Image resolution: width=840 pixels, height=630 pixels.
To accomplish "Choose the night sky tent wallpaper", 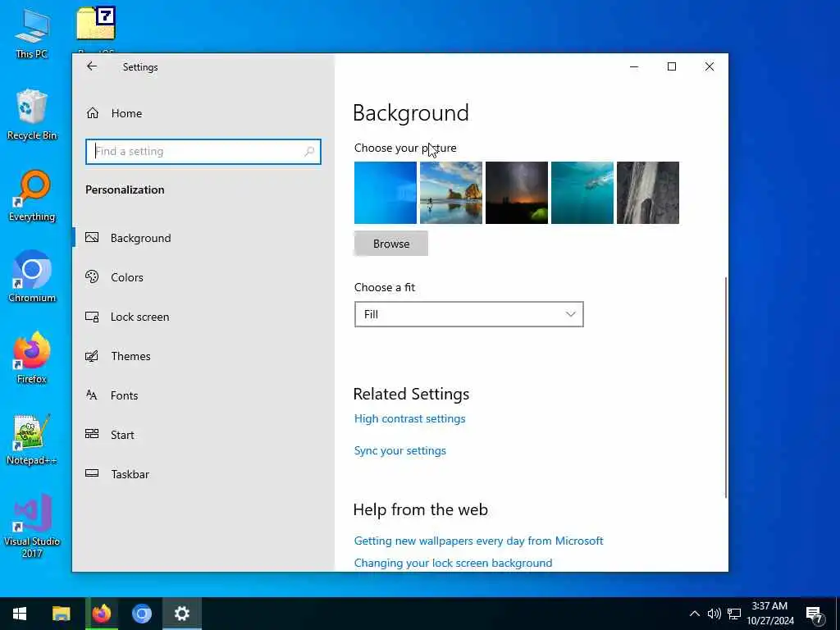I will click(517, 193).
